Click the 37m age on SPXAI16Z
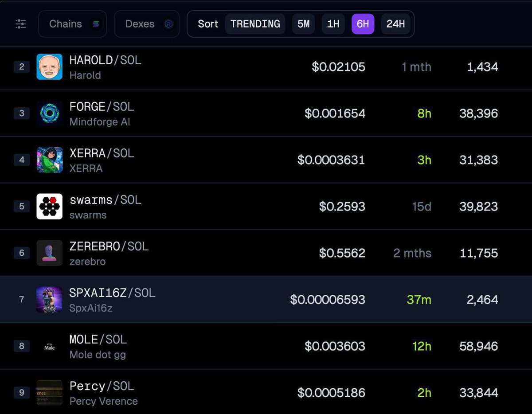 [419, 300]
